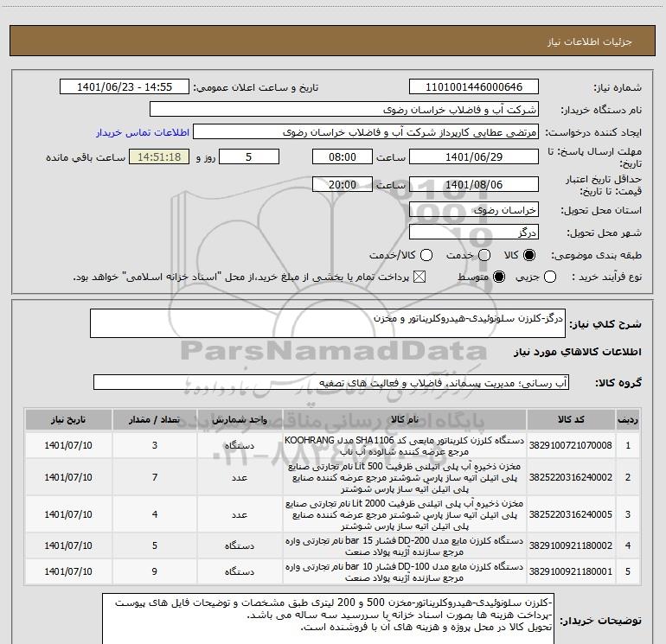The image size is (666, 644).
Task: Select product code 3829100921180001
Action: [x=571, y=571]
